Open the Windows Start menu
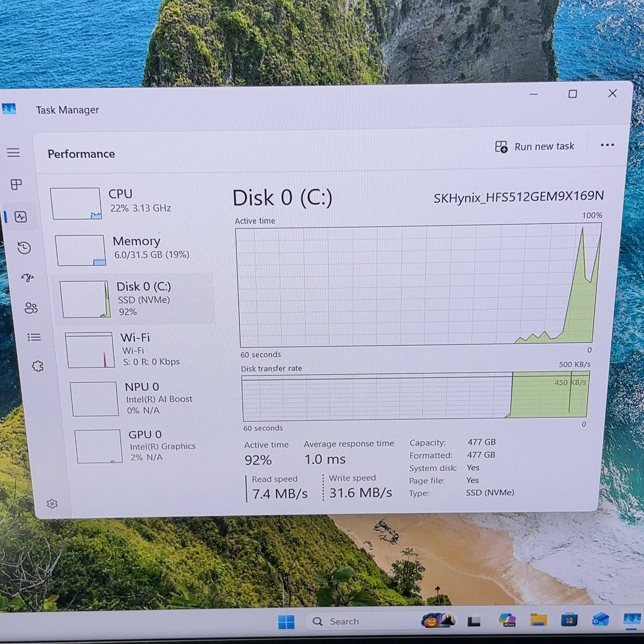The width and height of the screenshot is (644, 644). pyautogui.click(x=286, y=621)
